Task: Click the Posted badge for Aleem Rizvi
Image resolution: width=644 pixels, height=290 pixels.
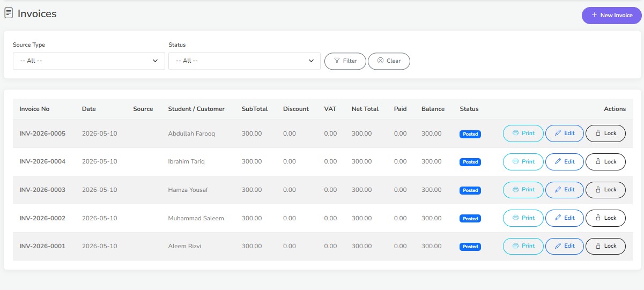Action: click(470, 247)
